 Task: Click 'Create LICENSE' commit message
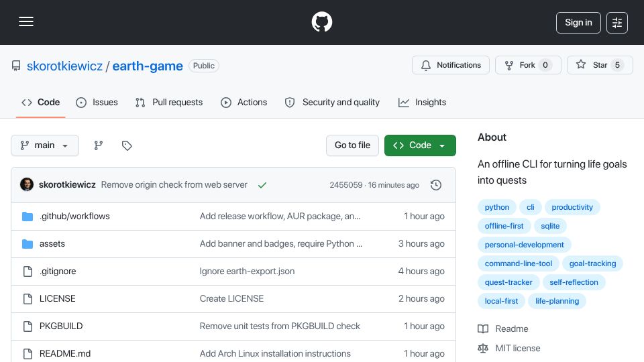[x=231, y=299]
